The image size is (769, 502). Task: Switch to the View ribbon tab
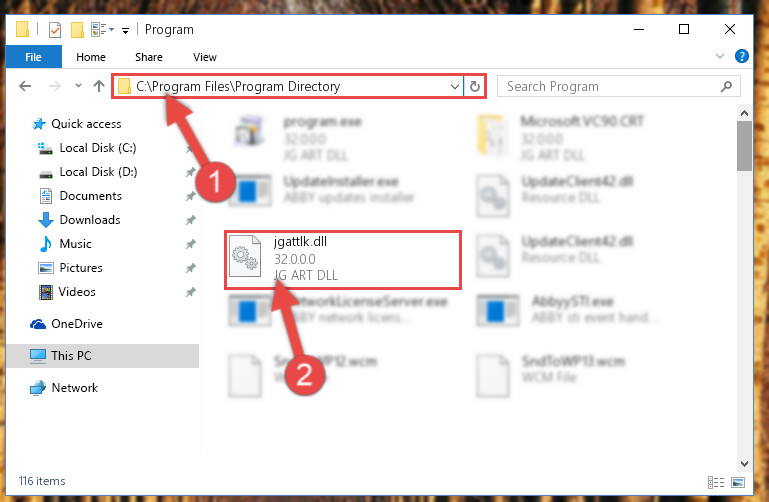point(205,57)
